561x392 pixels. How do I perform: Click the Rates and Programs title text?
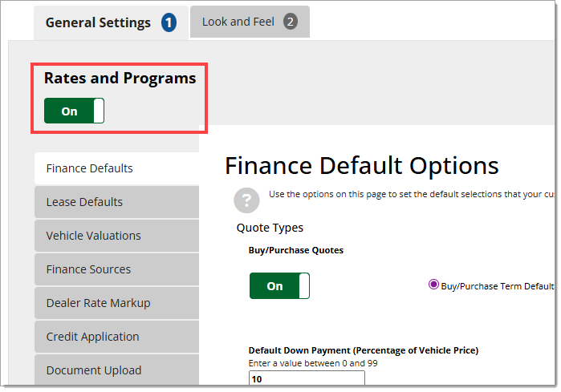[x=120, y=78]
